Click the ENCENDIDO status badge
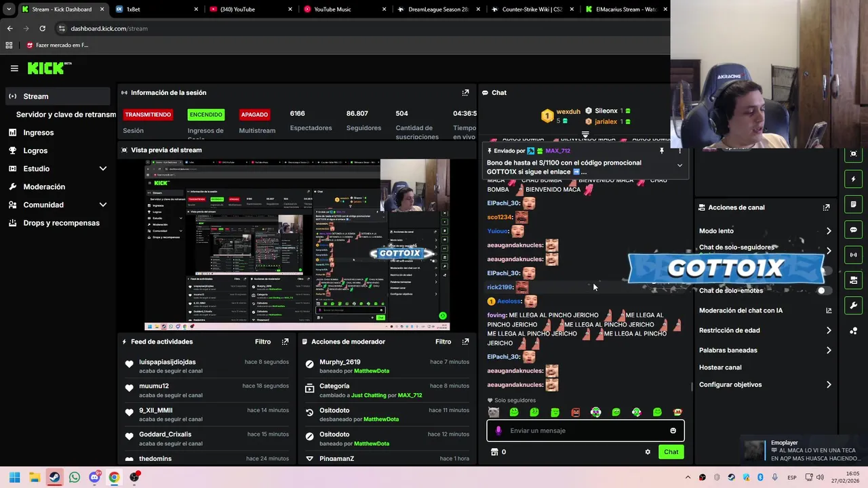Image resolution: width=868 pixels, height=488 pixels. click(205, 115)
